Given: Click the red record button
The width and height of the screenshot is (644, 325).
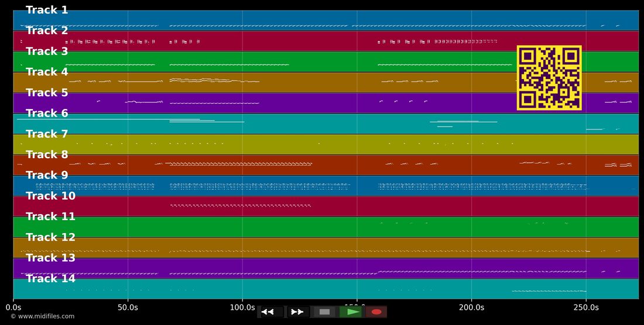Looking at the screenshot, I should click(376, 312).
